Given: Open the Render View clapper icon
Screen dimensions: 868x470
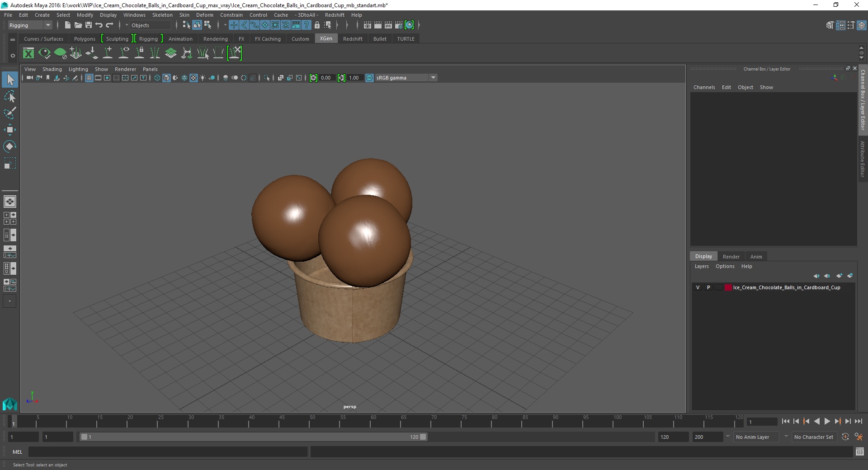Looking at the screenshot, I should tap(368, 25).
